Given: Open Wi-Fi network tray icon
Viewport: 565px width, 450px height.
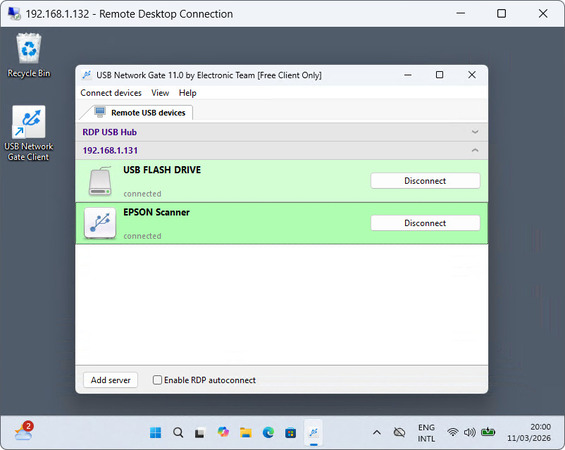Looking at the screenshot, I should click(x=453, y=432).
